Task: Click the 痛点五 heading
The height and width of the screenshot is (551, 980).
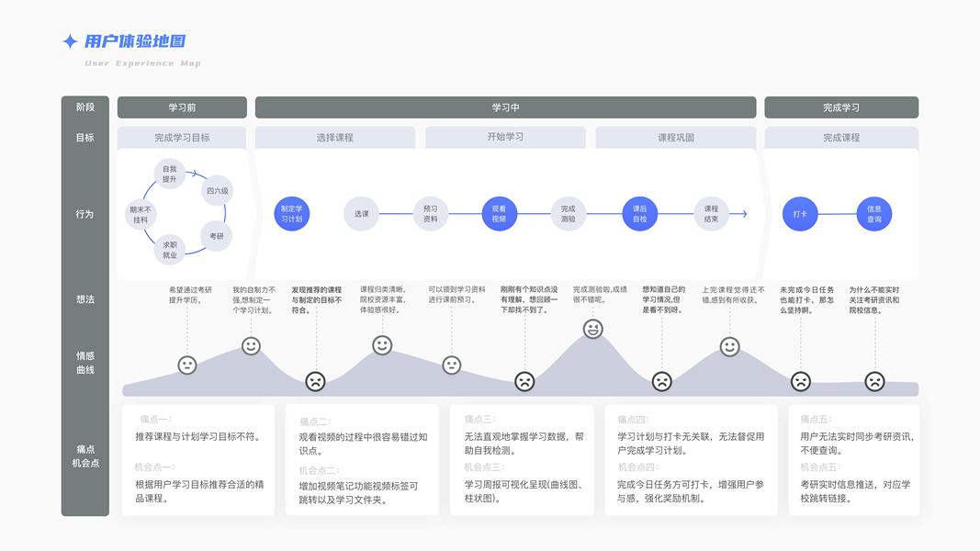Action: (816, 419)
